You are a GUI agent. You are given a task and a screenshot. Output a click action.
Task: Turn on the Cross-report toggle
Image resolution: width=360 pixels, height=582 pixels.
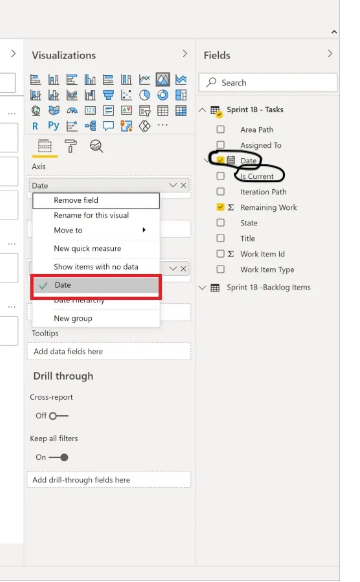[x=58, y=416]
